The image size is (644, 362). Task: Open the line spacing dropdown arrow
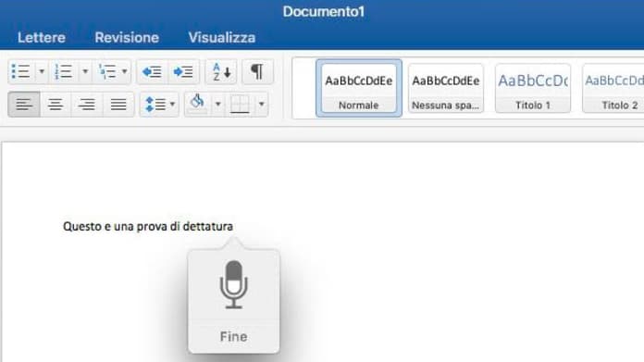click(x=172, y=104)
